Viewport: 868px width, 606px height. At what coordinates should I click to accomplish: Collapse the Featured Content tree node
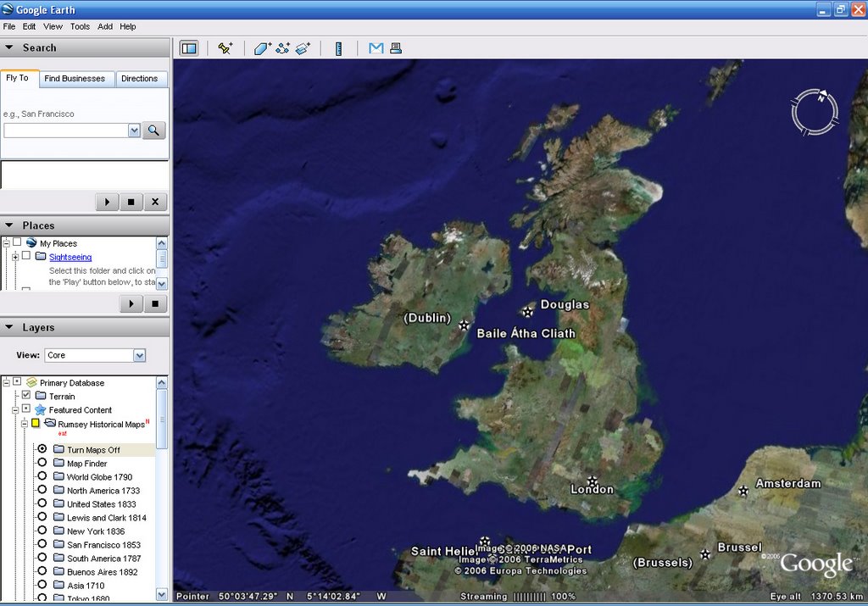[15, 410]
